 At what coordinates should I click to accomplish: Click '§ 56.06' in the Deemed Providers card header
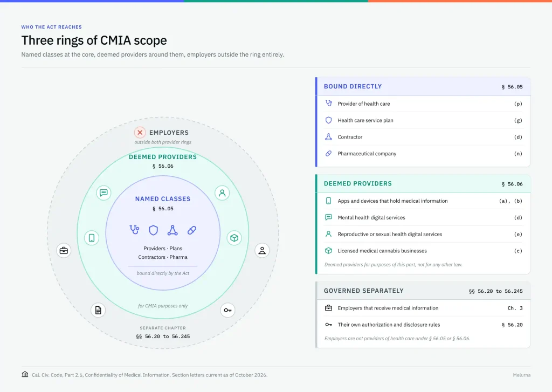[512, 184]
